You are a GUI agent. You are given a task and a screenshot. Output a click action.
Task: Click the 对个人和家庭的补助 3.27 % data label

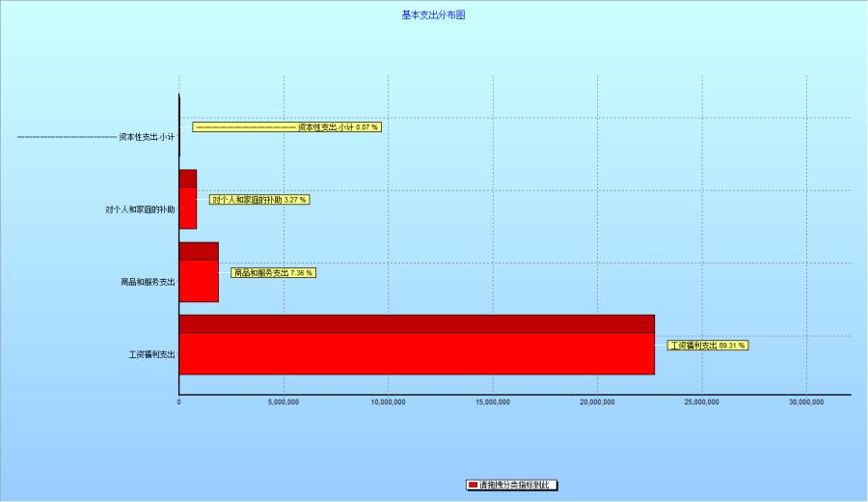click(259, 200)
